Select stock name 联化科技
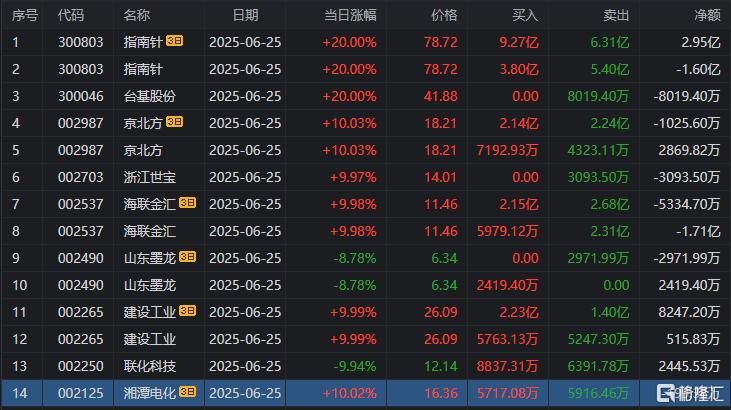The image size is (731, 410). pos(150,367)
